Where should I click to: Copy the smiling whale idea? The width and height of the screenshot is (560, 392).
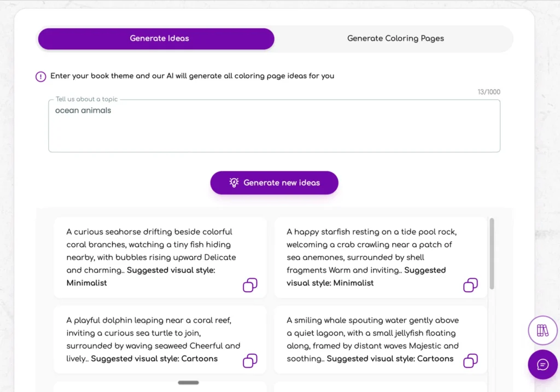(470, 361)
